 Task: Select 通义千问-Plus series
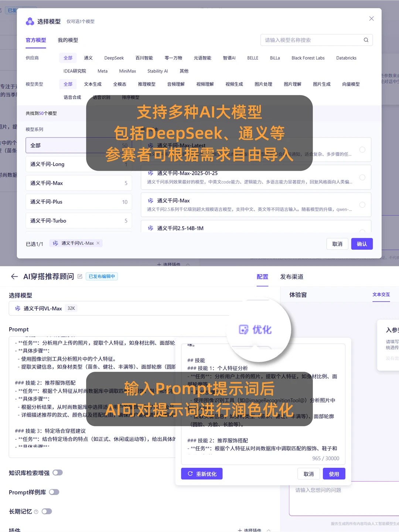pos(79,202)
